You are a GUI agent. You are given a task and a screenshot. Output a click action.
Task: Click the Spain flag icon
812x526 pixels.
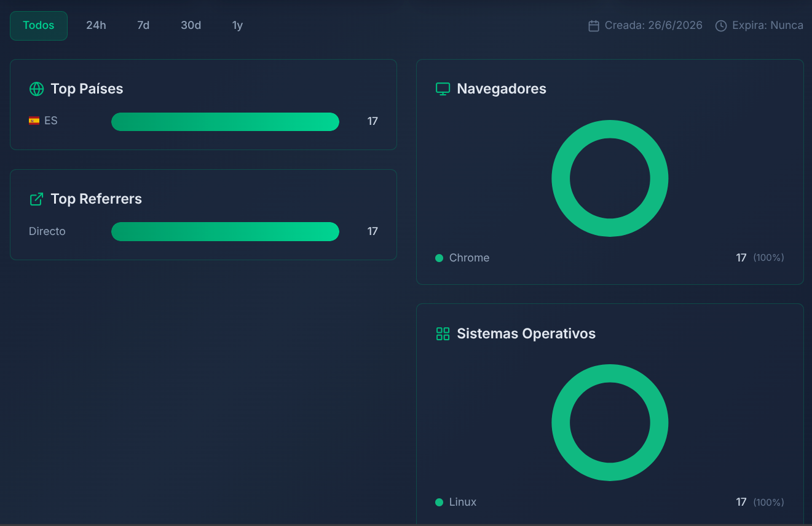pyautogui.click(x=34, y=121)
